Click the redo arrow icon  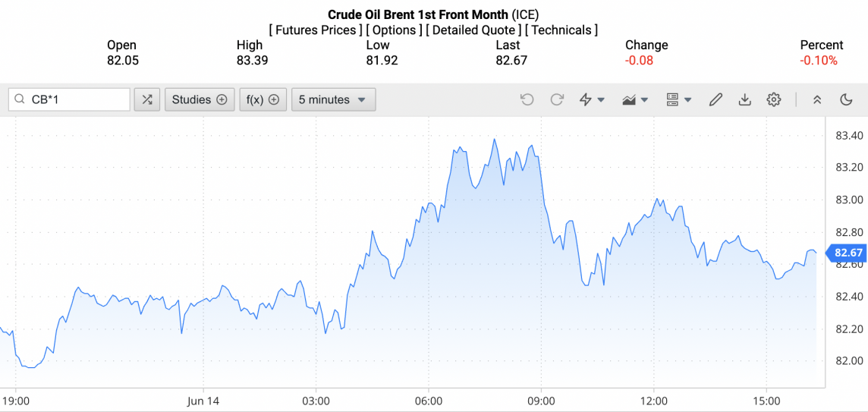coord(557,99)
